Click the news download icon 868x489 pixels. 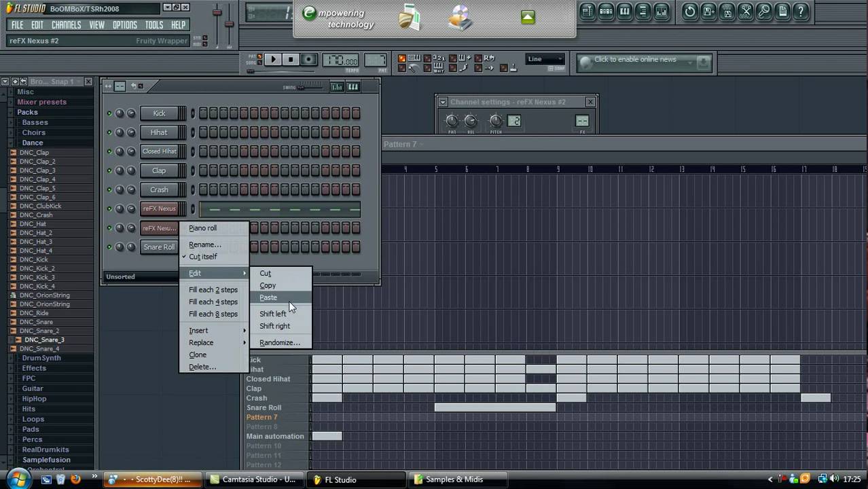(704, 63)
